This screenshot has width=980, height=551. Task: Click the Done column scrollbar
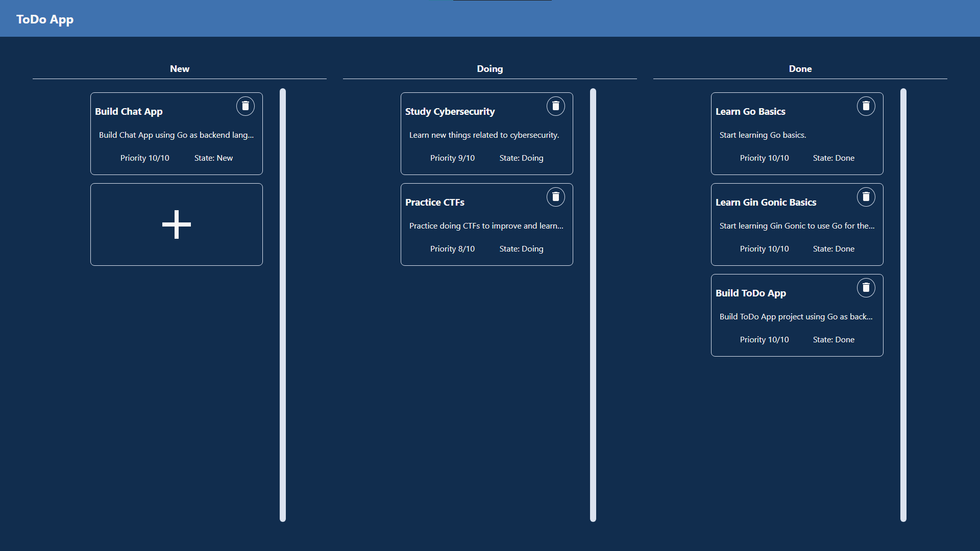pyautogui.click(x=903, y=305)
